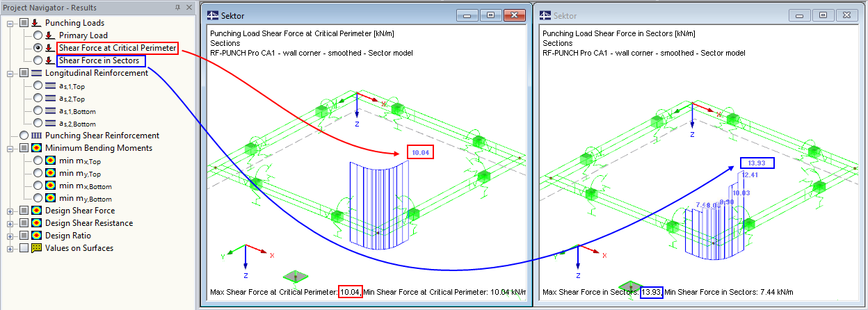The width and height of the screenshot is (868, 310).
Task: Click the 'Design Ratio' tree label
Action: click(x=70, y=236)
